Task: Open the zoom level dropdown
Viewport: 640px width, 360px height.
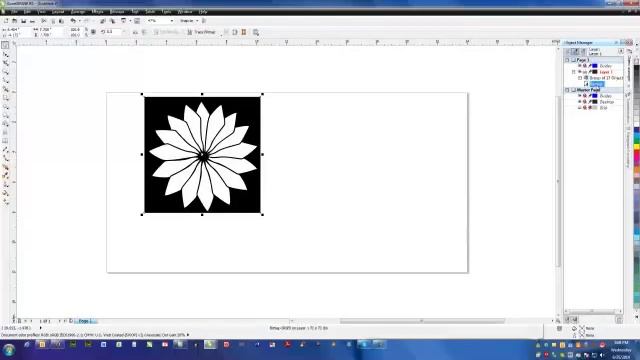Action: coord(171,21)
